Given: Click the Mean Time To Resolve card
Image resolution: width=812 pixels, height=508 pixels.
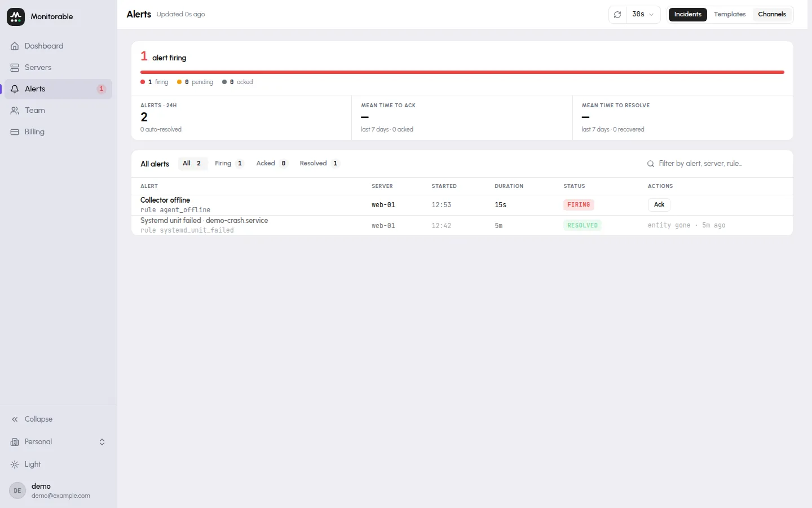Looking at the screenshot, I should click(x=683, y=117).
